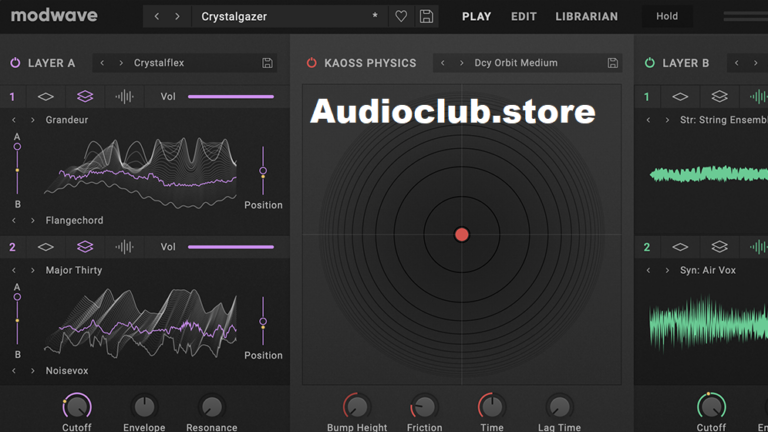Click the Grandeur/Flangechord A-B blend slider

[x=17, y=169]
